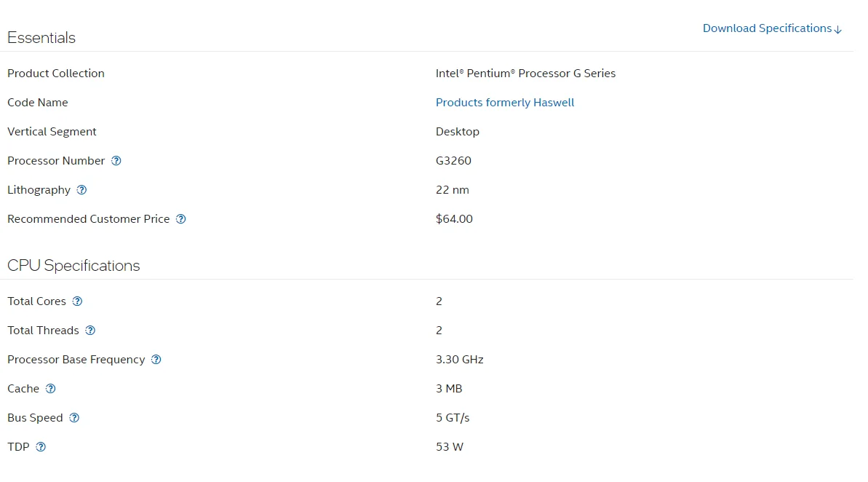Click the Intel Pentium Processor G Series text
Screen dimensions: 868x482
tap(525, 74)
